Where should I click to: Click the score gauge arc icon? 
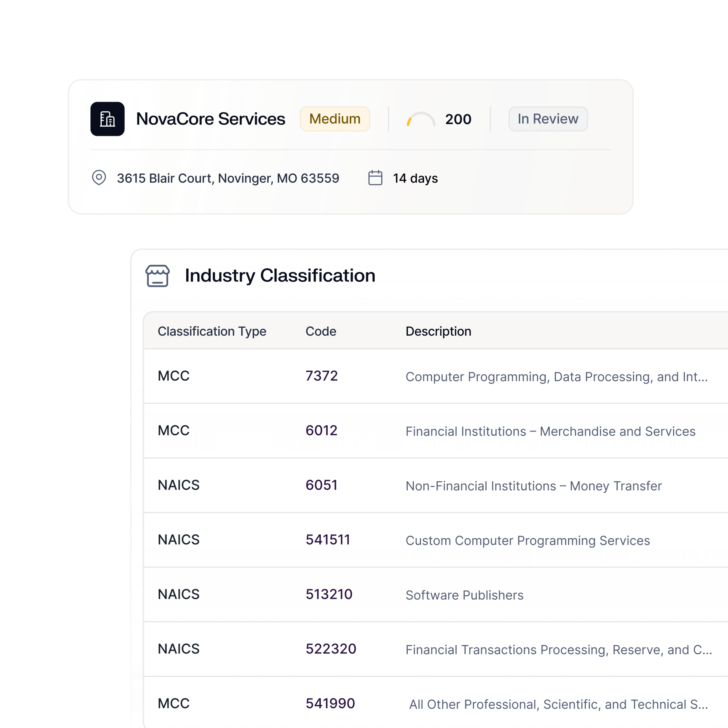pyautogui.click(x=421, y=119)
